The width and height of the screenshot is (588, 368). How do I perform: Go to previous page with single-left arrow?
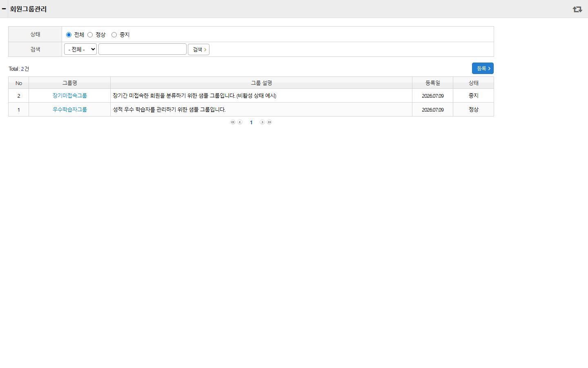pyautogui.click(x=240, y=122)
